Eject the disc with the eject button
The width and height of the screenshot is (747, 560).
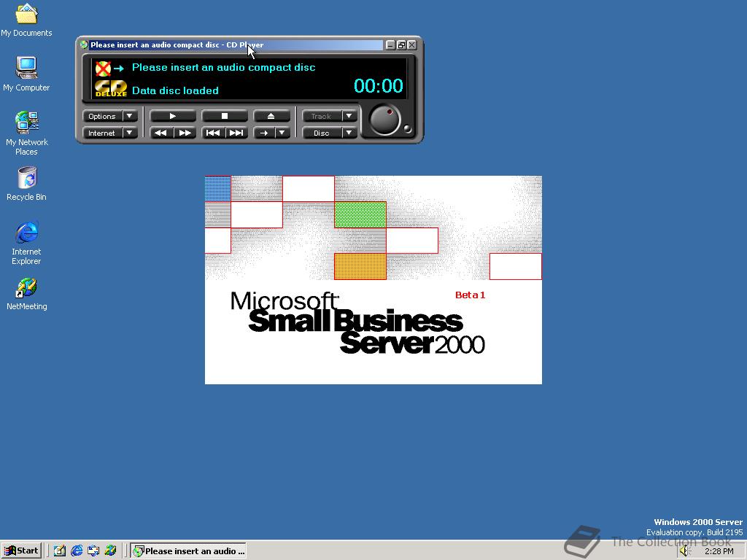271,116
